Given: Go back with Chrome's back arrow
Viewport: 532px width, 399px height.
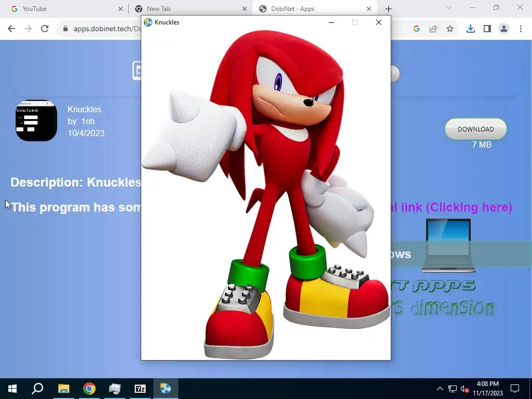Looking at the screenshot, I should pyautogui.click(x=11, y=29).
